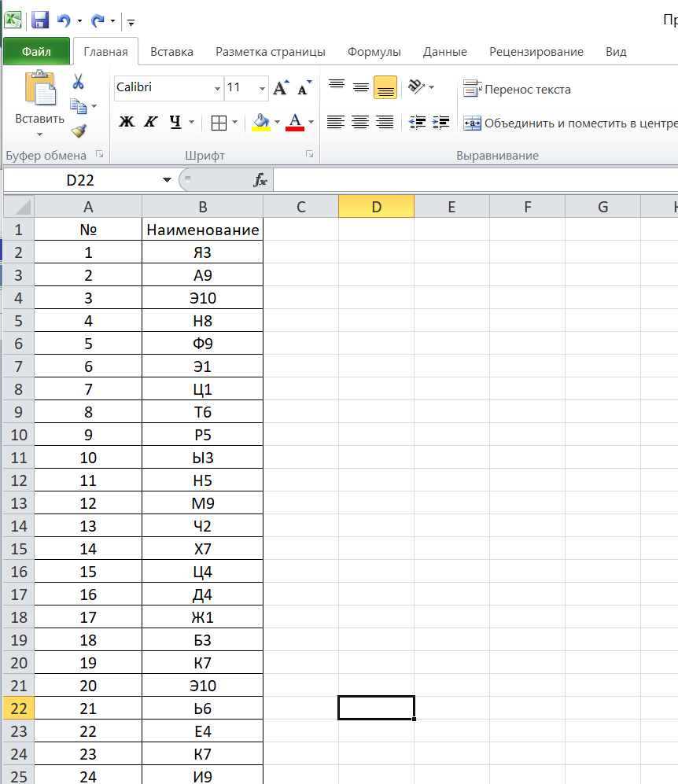Viewport: 678px width, 784px height.
Task: Open Font group dialog launcher
Action: [x=310, y=155]
